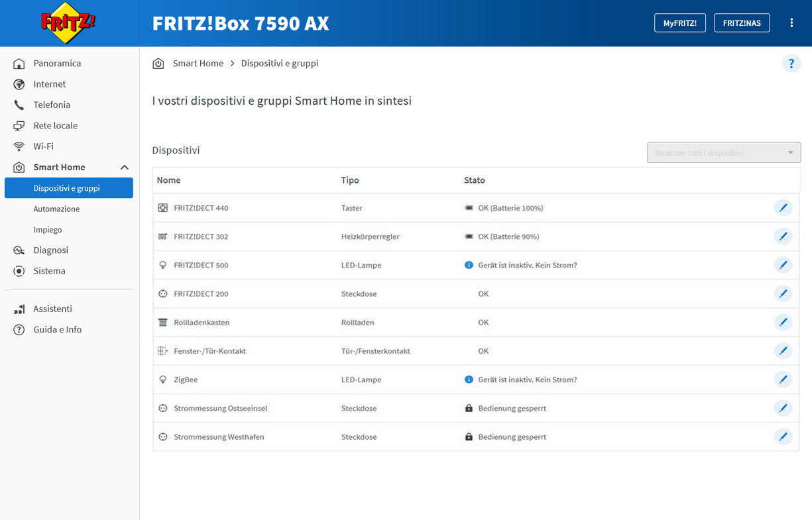Click the radiator icon of FRITZ!DECT 302

163,236
